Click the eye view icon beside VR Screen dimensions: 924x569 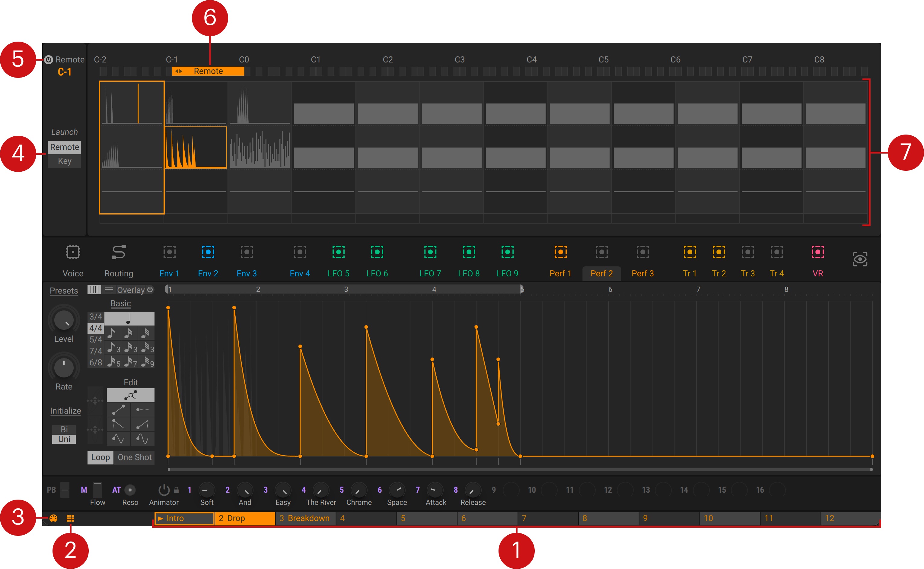pos(860,259)
